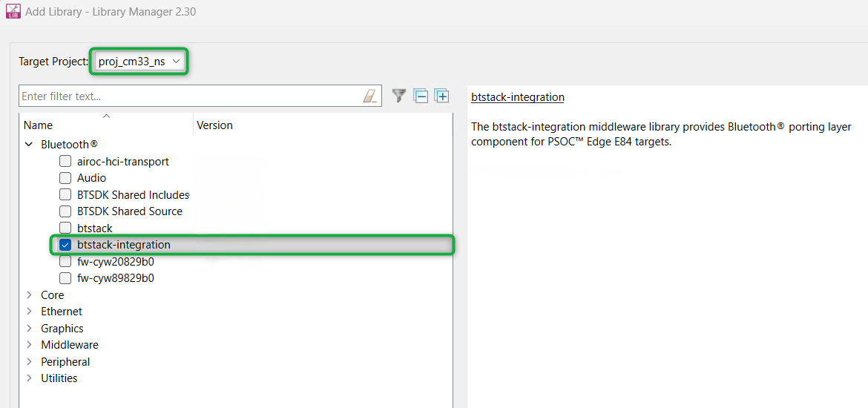Select the BTSDK Shared Source item
Screen dimensions: 868x408
click(x=129, y=211)
